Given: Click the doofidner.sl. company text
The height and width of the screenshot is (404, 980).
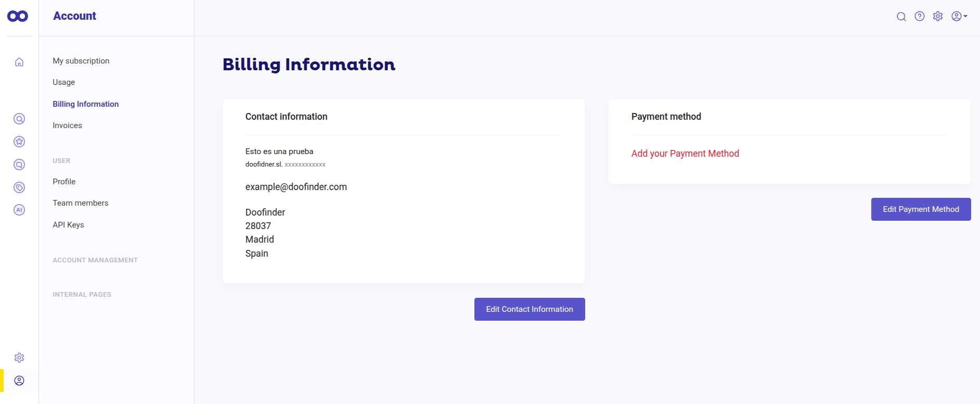Looking at the screenshot, I should click(x=264, y=165).
